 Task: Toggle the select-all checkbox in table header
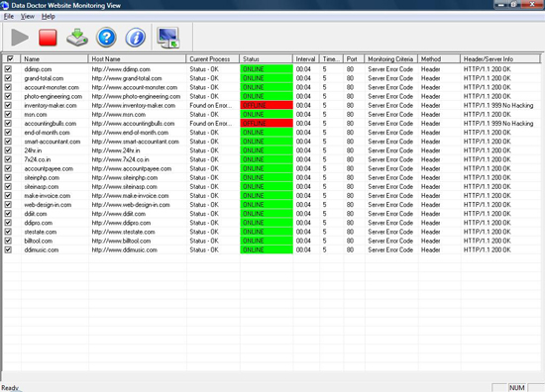(x=10, y=58)
